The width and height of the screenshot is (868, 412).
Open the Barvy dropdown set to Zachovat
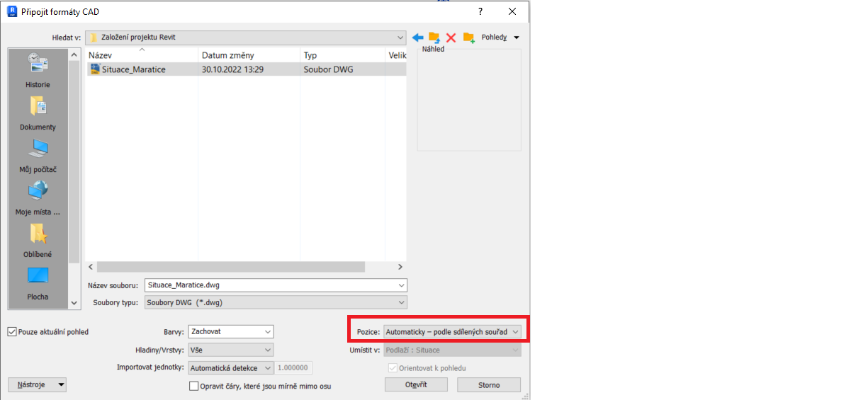pyautogui.click(x=230, y=331)
